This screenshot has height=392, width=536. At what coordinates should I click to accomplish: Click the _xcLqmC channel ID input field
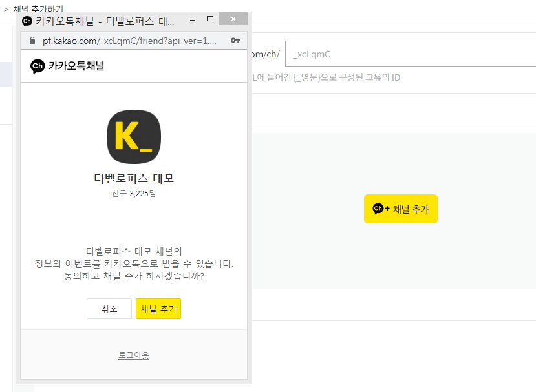[411, 54]
